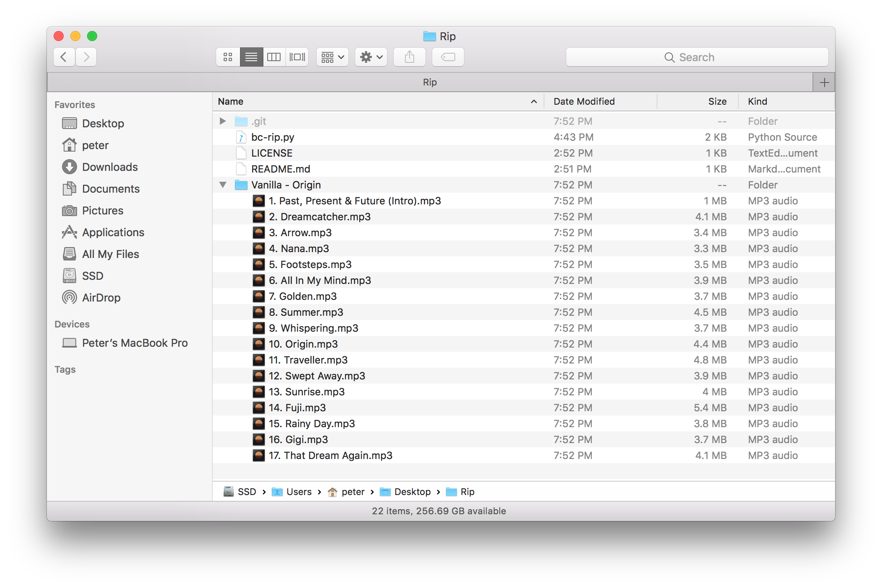Switch to Cover Flow view
The width and height of the screenshot is (882, 588).
[x=297, y=57]
